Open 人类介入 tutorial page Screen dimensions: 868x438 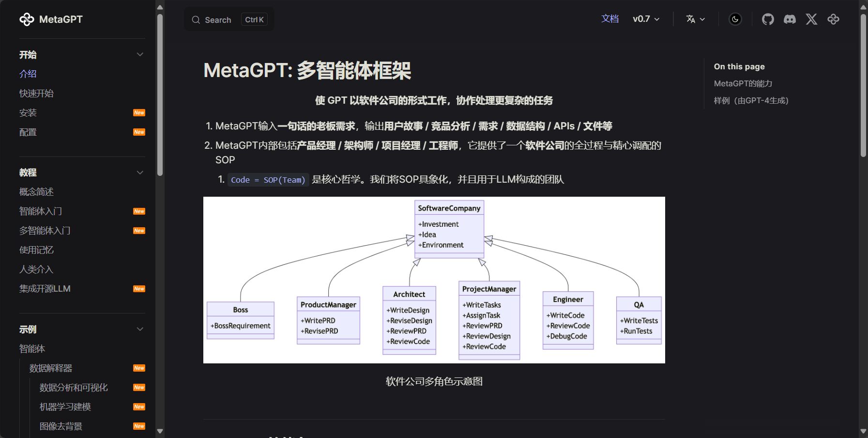36,269
